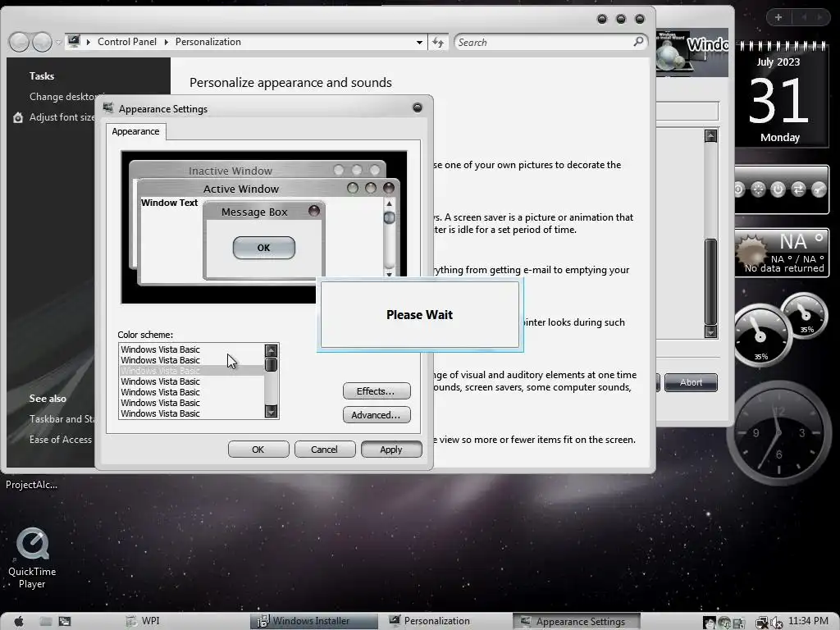
Task: Click the 11:34 PM taskbar clock
Action: 808,621
